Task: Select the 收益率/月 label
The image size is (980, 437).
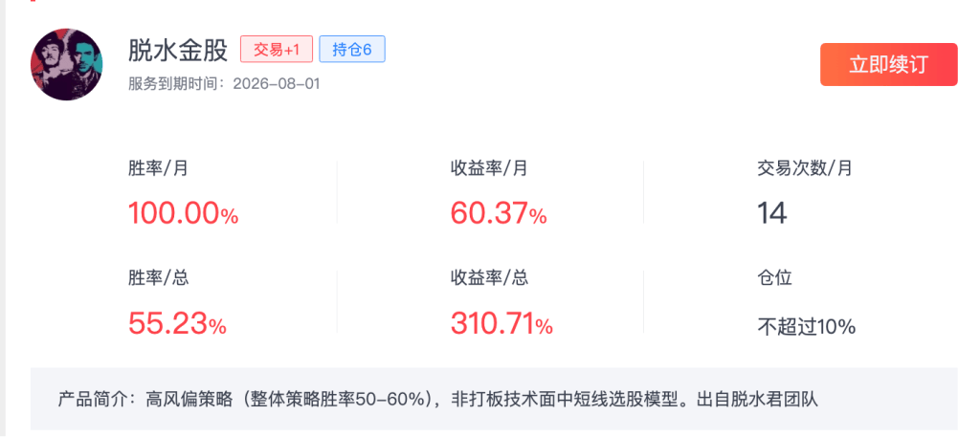Action: click(489, 168)
